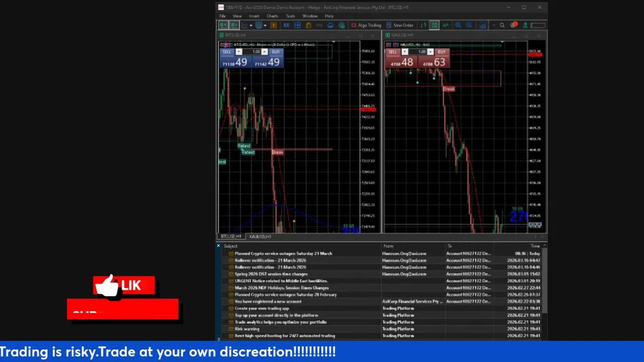Viewport: 644px width, 362px height.
Task: Click the zoom in magnifier icon
Action: [458, 25]
